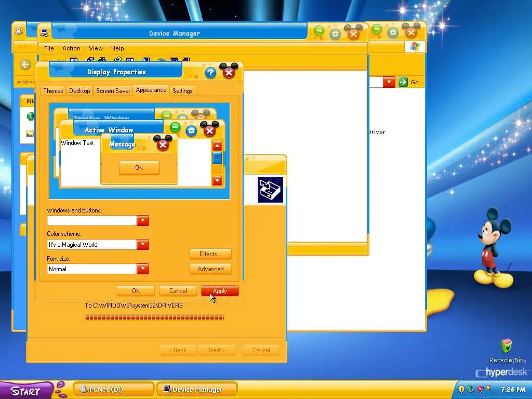Click the green Safely Remove Hardware tray icon

(x=471, y=389)
